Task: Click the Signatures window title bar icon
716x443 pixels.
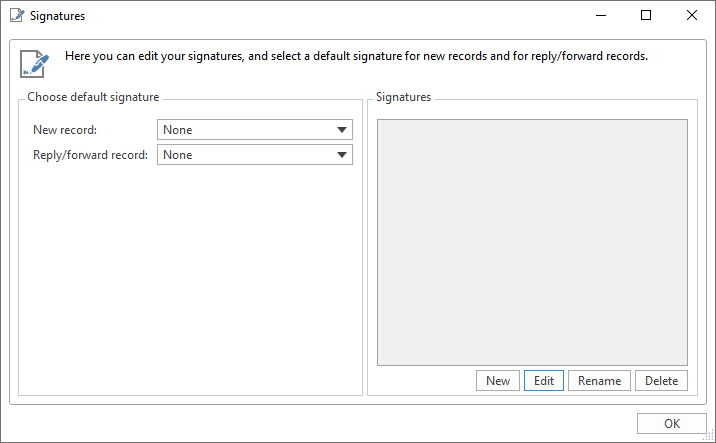Action: pos(17,16)
